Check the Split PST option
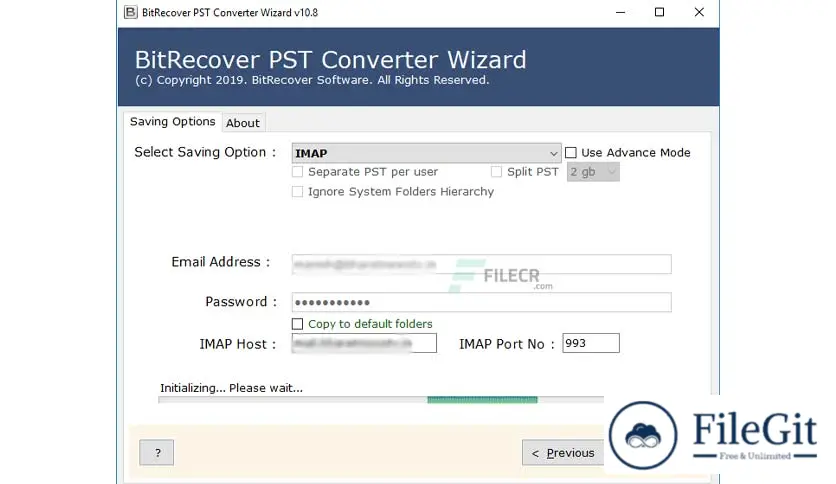The image size is (836, 484). coord(496,172)
